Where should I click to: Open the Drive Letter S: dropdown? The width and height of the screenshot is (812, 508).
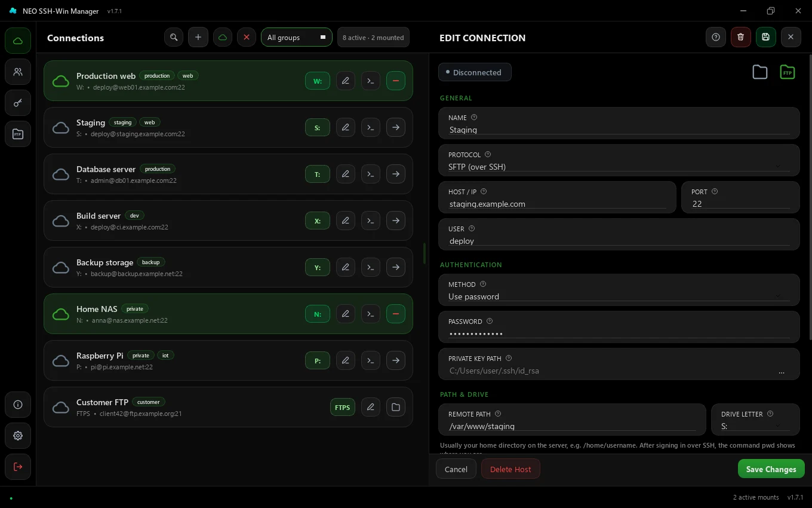pos(755,420)
